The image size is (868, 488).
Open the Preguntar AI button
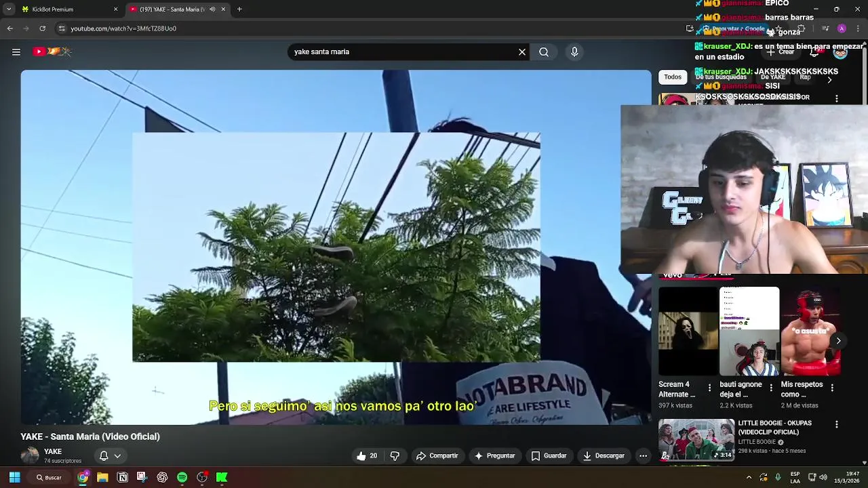[x=494, y=456]
